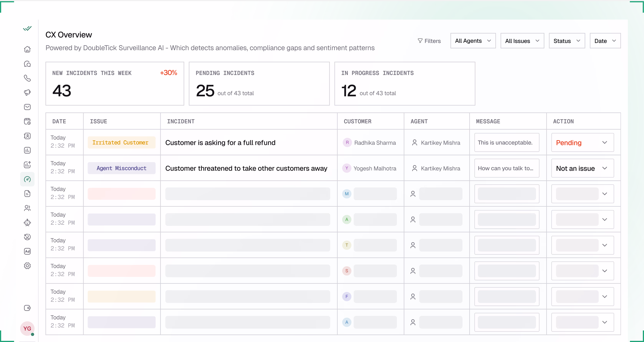The image size is (644, 342).
Task: Click the Irritated Customer issue tag
Action: click(x=122, y=142)
